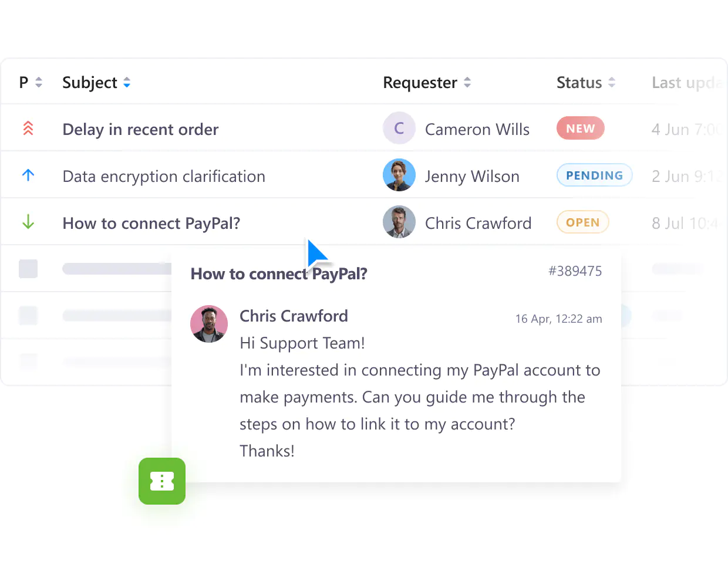728x568 pixels.
Task: Click the Last updated column header
Action: click(x=686, y=83)
